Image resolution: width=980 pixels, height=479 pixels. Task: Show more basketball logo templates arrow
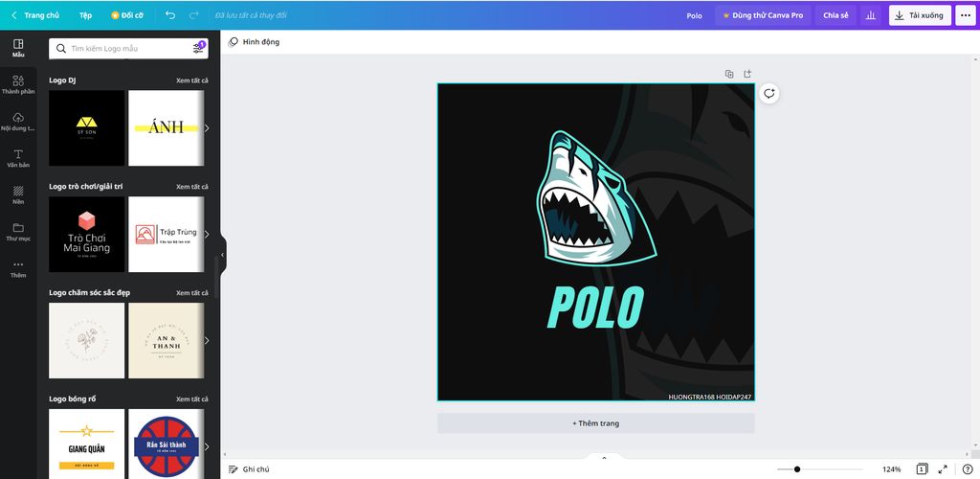pos(207,446)
